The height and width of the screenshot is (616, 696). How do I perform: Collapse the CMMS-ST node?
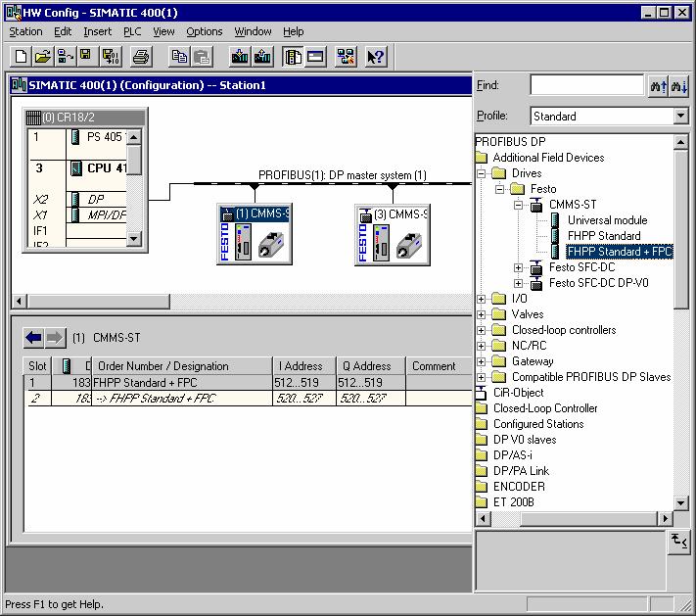coord(518,205)
